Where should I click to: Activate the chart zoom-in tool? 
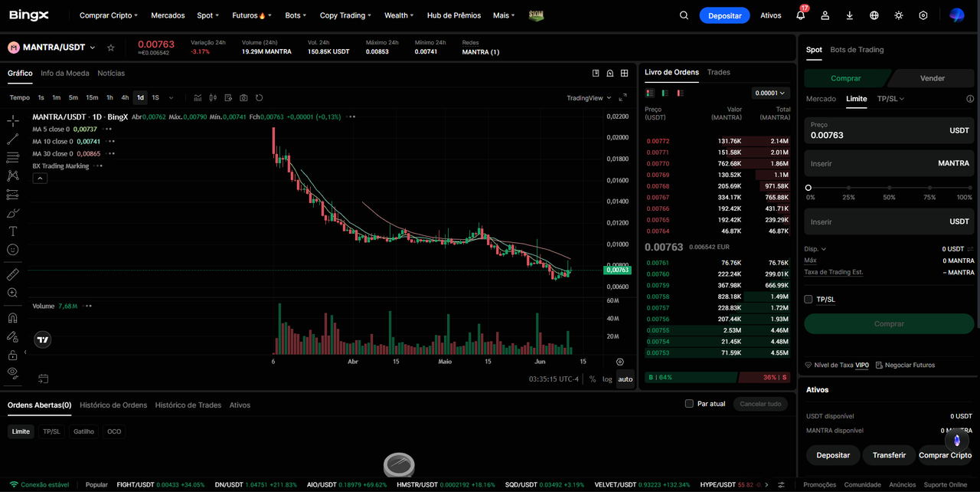coord(12,293)
